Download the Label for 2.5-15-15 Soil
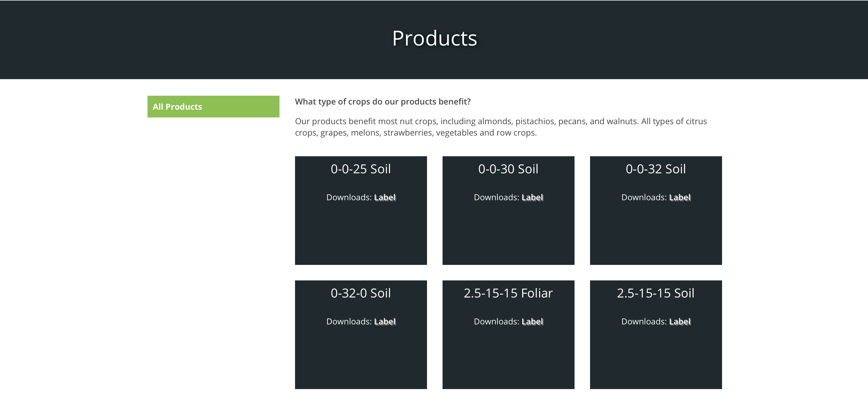 pyautogui.click(x=680, y=322)
